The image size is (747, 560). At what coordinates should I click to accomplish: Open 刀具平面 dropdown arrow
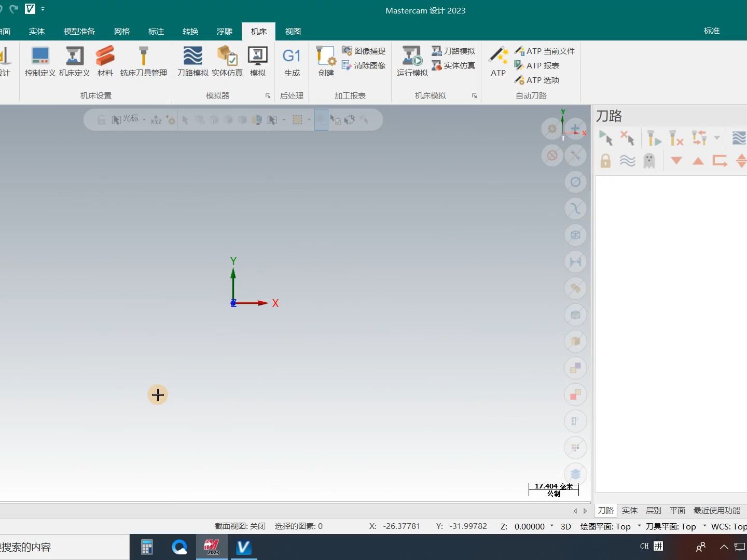pos(704,526)
